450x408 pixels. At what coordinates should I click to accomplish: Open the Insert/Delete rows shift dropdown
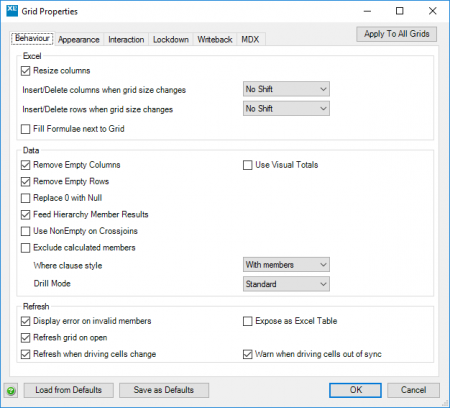tap(286, 108)
